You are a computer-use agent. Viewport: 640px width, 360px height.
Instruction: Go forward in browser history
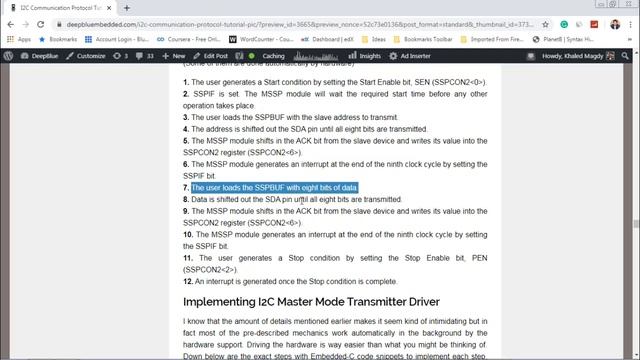(x=26, y=24)
